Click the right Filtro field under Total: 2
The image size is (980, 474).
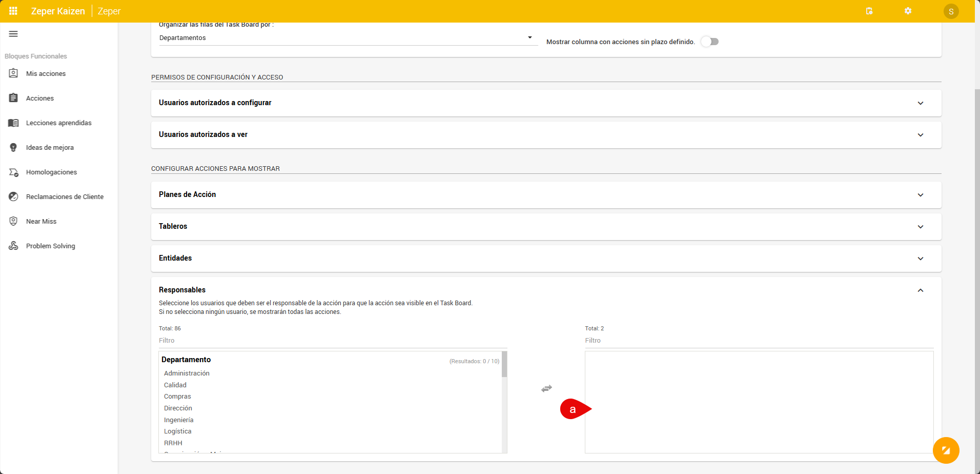pos(759,341)
